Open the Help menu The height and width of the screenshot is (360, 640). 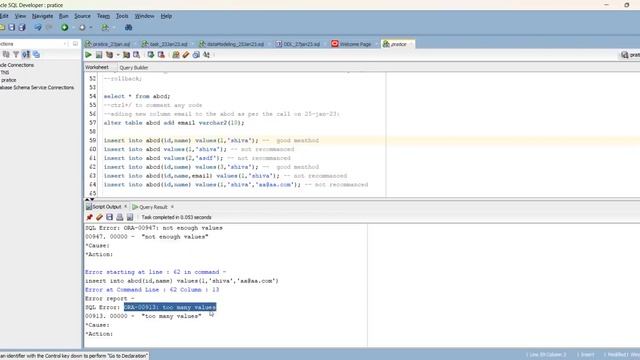pyautogui.click(x=166, y=16)
